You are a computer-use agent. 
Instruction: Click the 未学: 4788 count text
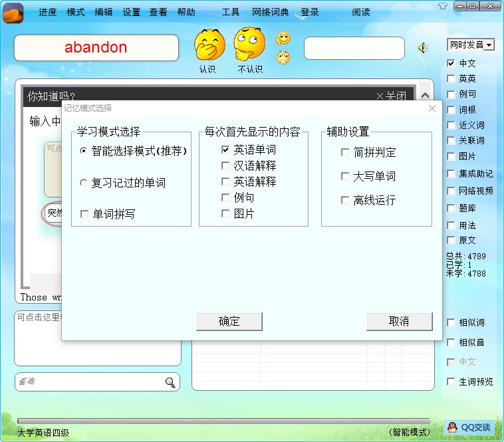[465, 274]
